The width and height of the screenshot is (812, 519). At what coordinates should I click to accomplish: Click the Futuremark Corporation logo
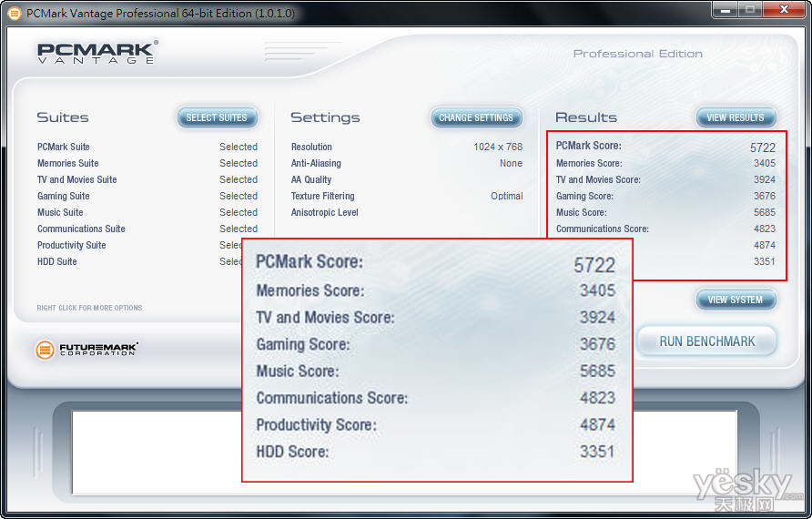coord(86,350)
